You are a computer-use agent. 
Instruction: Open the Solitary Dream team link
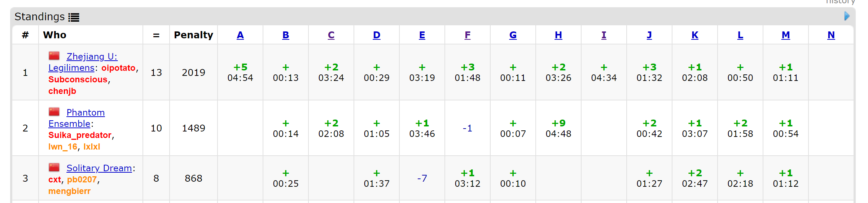click(99, 168)
